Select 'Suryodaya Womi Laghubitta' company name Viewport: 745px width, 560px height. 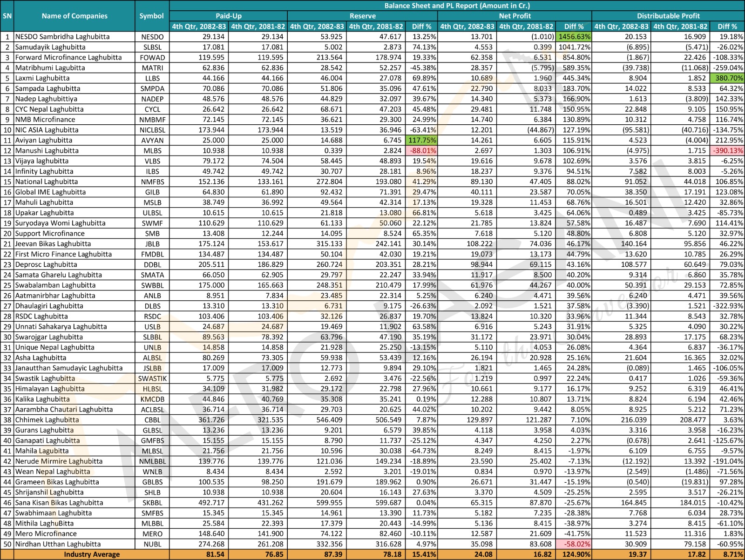(60, 223)
